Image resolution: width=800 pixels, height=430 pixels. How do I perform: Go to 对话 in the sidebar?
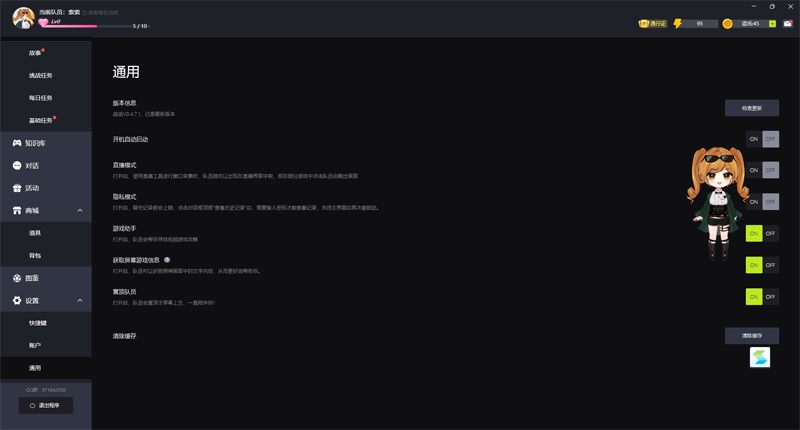pos(32,165)
